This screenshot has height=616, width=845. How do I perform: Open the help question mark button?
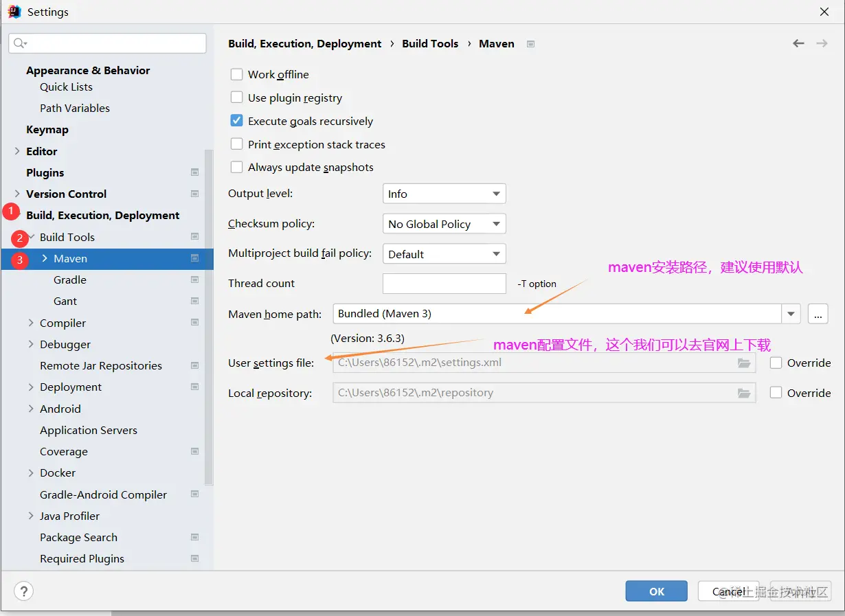pyautogui.click(x=23, y=591)
